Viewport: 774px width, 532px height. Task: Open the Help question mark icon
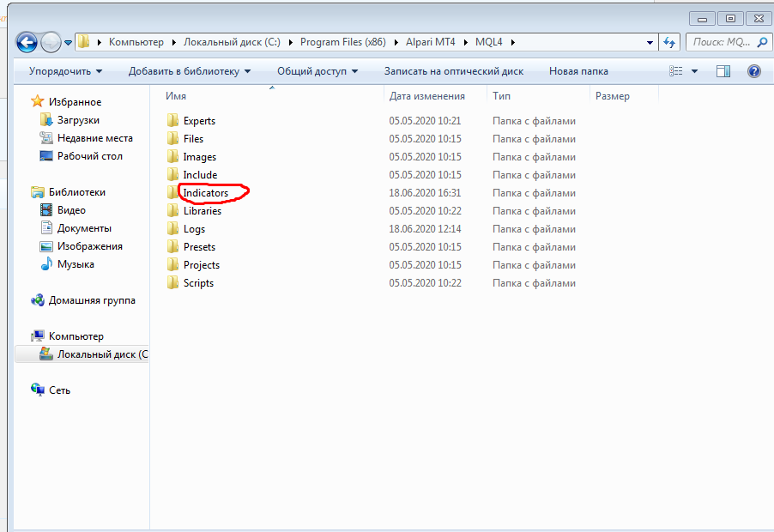pyautogui.click(x=753, y=71)
